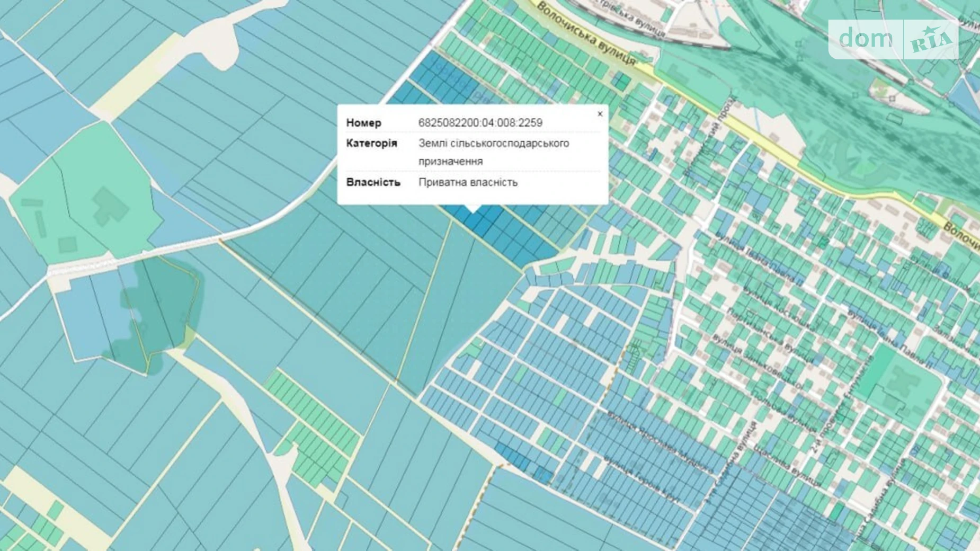This screenshot has height=551, width=980.
Task: Click the dom logo text
Action: pyautogui.click(x=865, y=39)
